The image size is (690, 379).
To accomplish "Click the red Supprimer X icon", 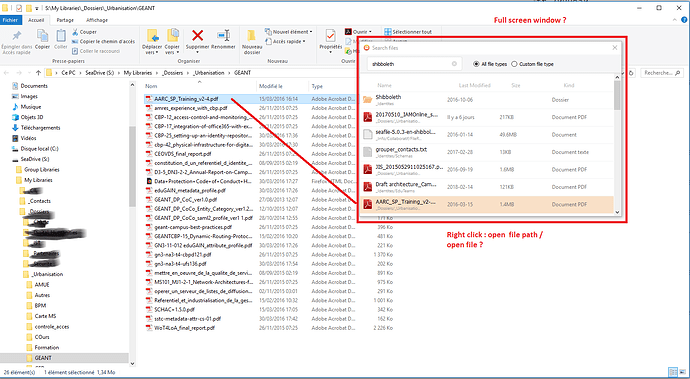I will [x=198, y=36].
